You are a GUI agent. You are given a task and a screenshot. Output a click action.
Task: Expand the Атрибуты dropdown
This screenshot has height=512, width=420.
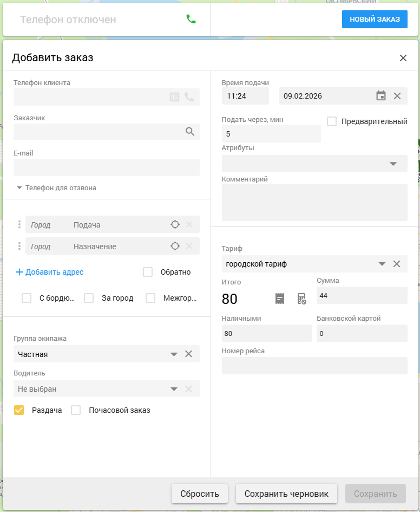click(393, 164)
